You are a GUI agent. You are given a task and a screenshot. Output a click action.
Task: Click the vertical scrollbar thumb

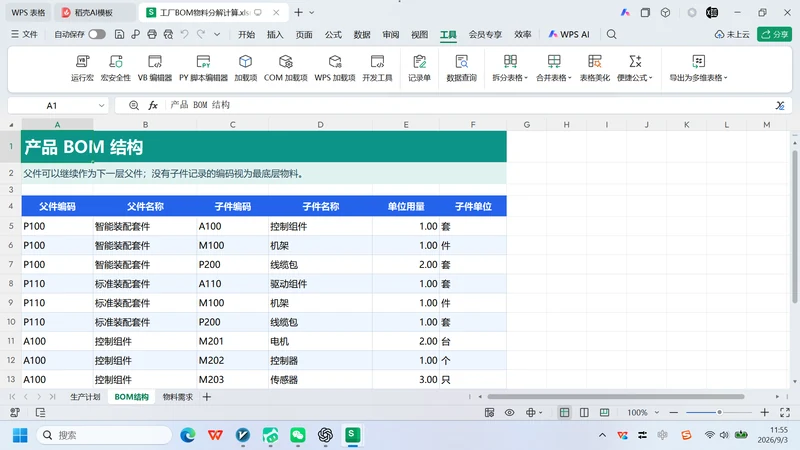794,227
